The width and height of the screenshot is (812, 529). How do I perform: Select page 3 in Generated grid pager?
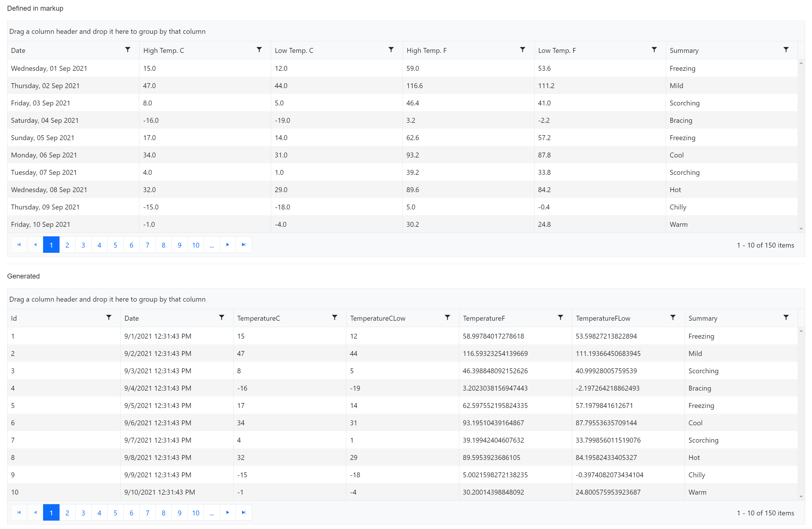point(83,513)
